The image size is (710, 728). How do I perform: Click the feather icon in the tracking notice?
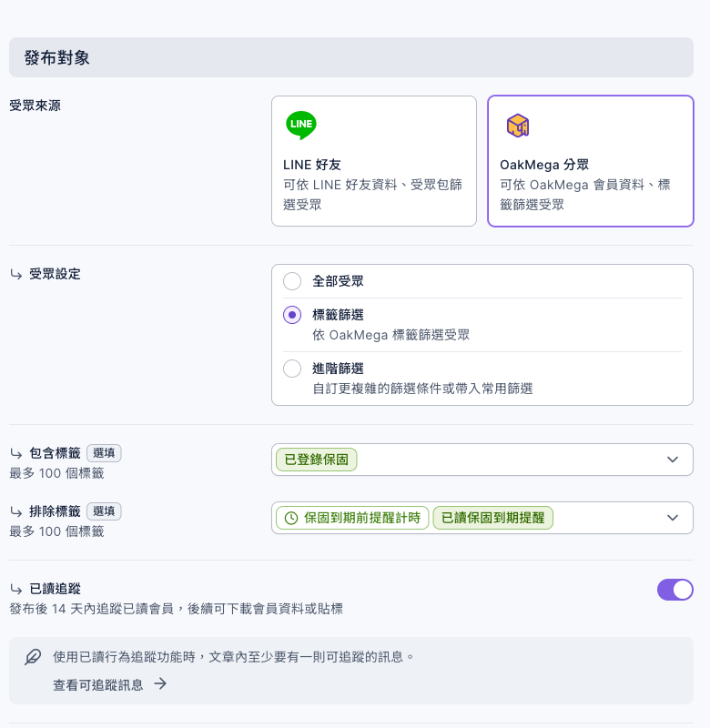pyautogui.click(x=33, y=657)
